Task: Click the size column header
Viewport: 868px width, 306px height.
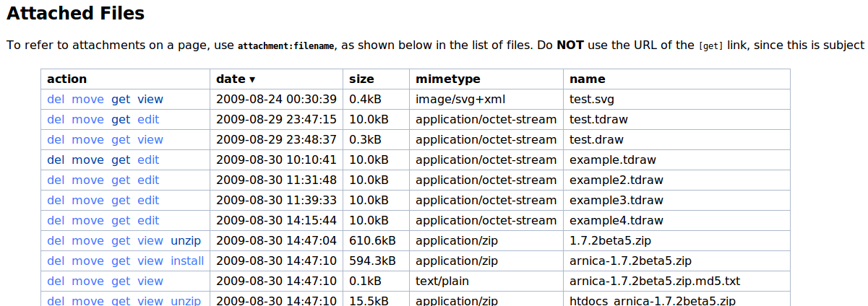Action: [361, 79]
